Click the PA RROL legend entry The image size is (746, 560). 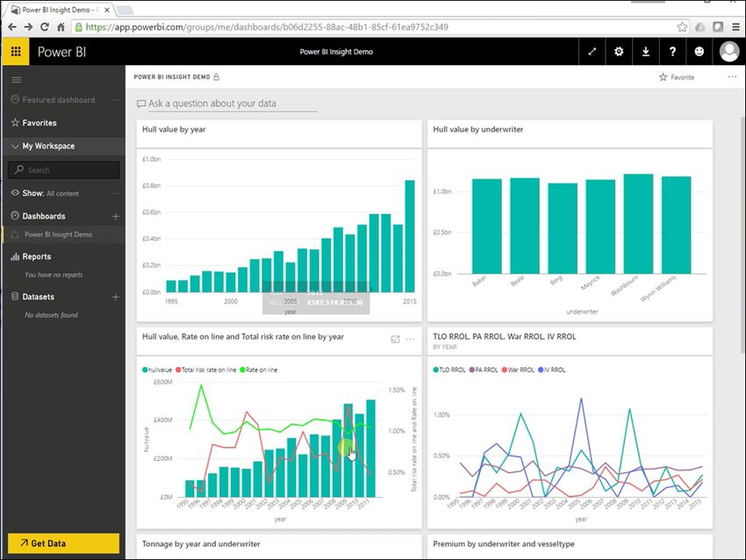pyautogui.click(x=484, y=370)
